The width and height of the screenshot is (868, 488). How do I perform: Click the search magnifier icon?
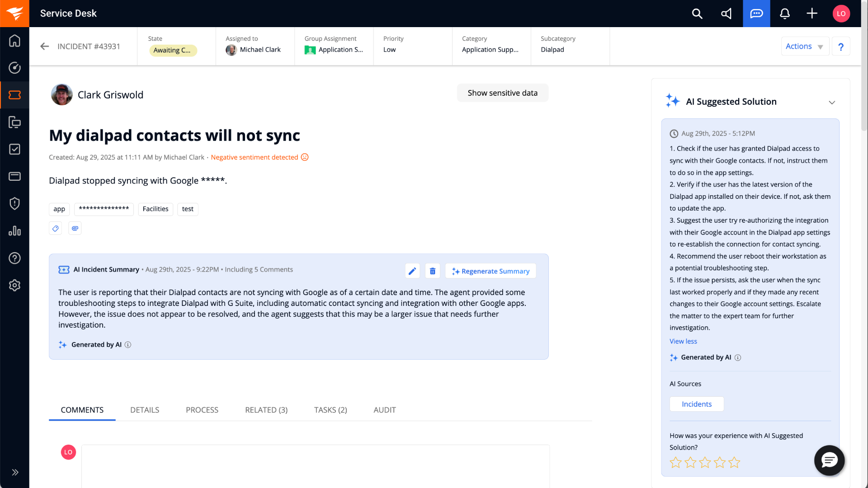pos(697,14)
